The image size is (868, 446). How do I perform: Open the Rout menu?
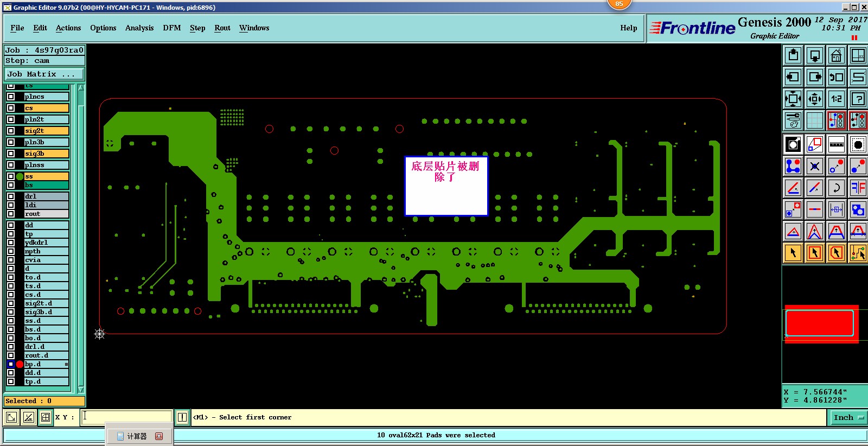tap(222, 28)
